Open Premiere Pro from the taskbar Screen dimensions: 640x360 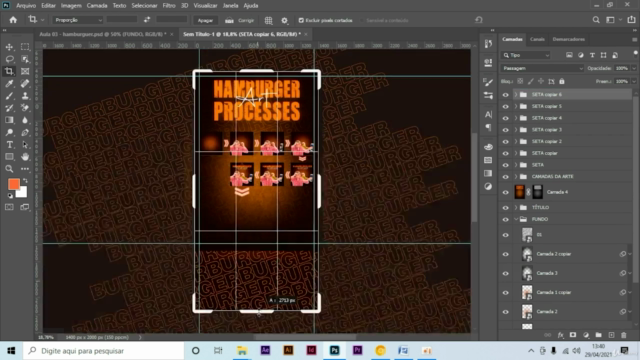[x=357, y=351]
